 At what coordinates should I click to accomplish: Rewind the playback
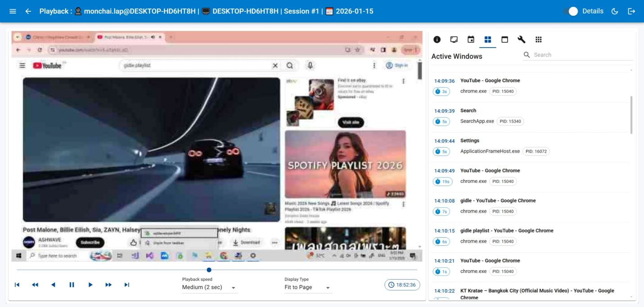coord(35,285)
